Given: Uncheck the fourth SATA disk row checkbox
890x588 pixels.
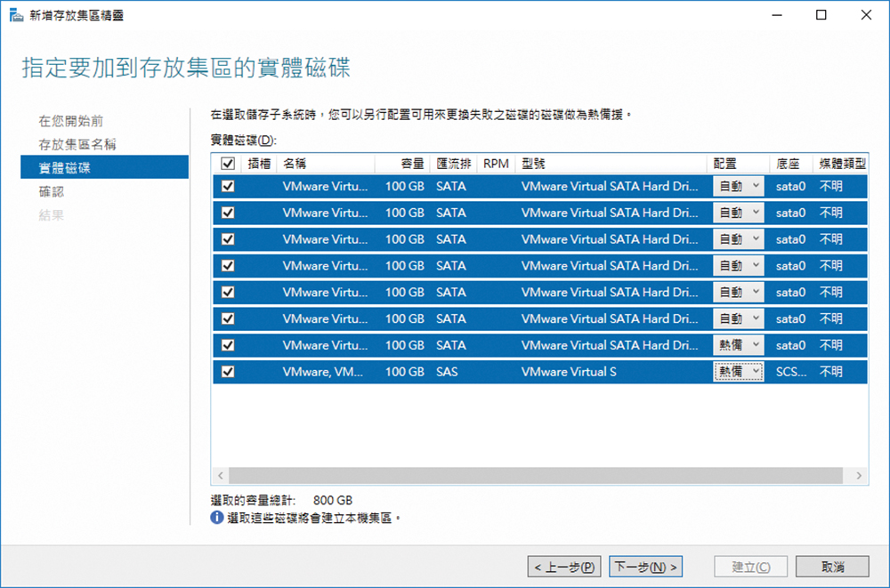Looking at the screenshot, I should pyautogui.click(x=228, y=266).
